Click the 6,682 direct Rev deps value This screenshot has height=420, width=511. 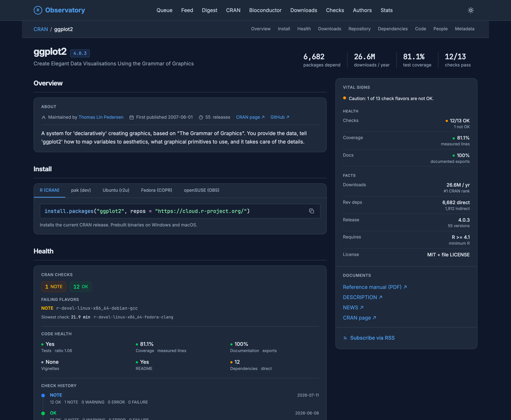pos(456,203)
